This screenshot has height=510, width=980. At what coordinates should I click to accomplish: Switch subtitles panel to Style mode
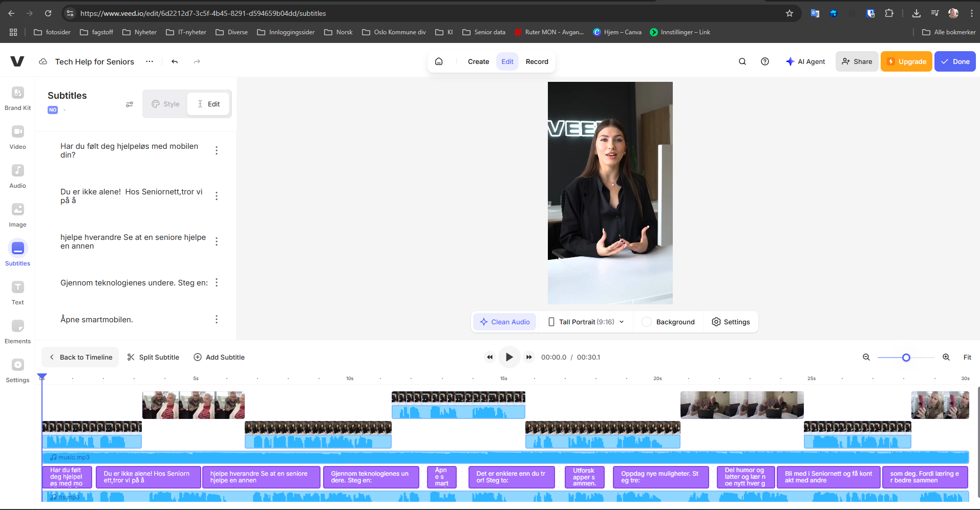click(x=165, y=104)
